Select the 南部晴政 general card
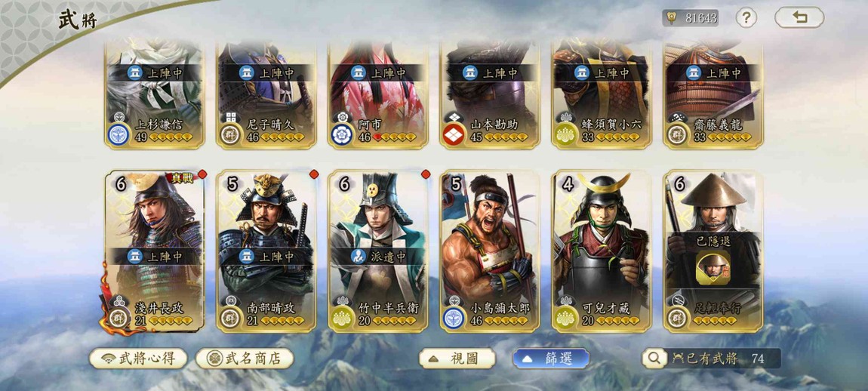 (266, 251)
